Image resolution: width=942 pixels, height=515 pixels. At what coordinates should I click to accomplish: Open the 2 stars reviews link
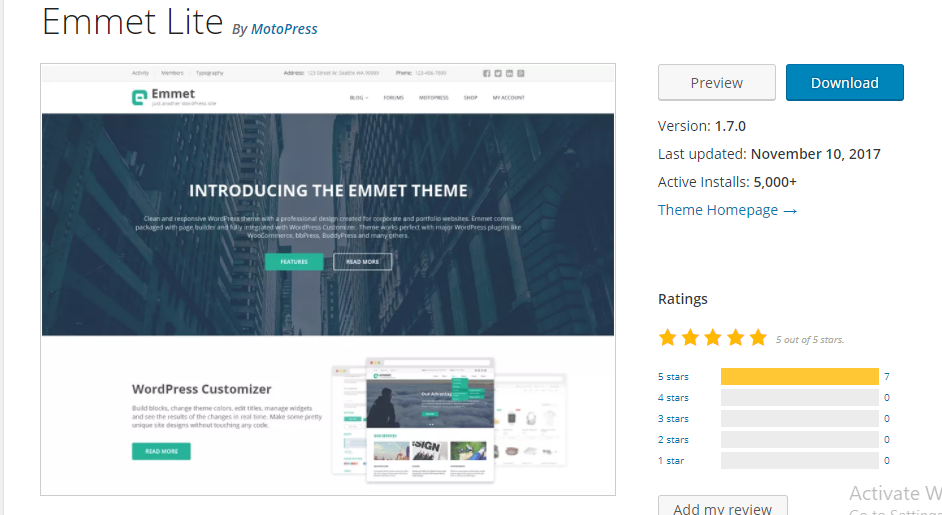[x=673, y=440]
